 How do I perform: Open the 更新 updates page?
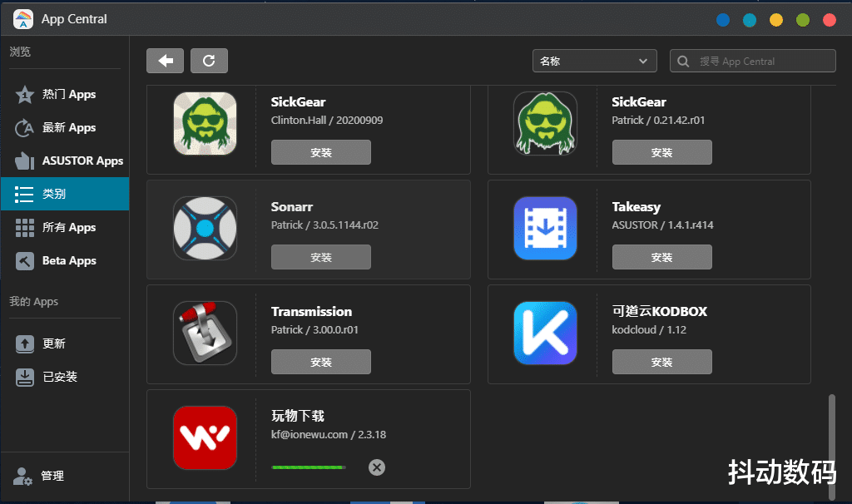point(65,343)
